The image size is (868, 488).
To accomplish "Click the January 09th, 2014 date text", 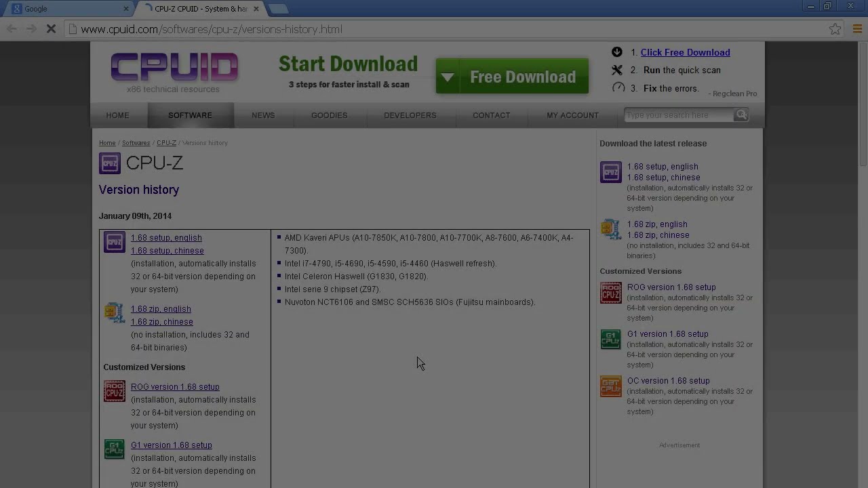I will pyautogui.click(x=135, y=216).
